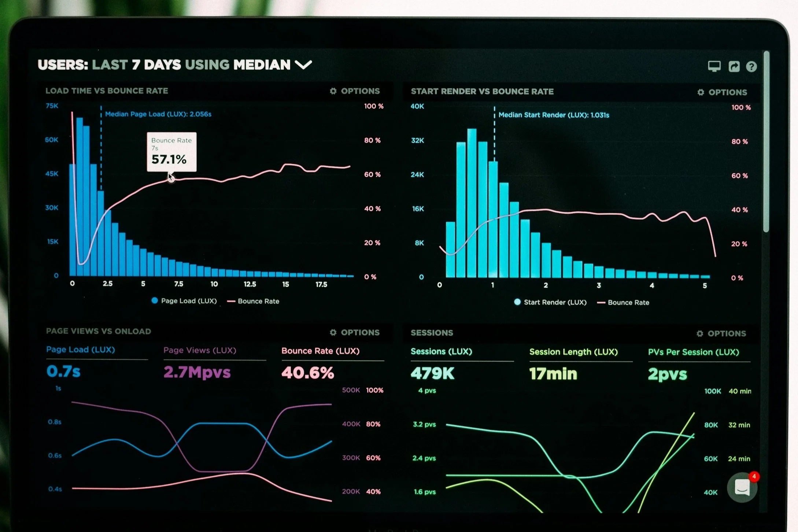Click the START RENDER VS BOUNCE RATE title
This screenshot has height=532, width=798.
pyautogui.click(x=482, y=92)
